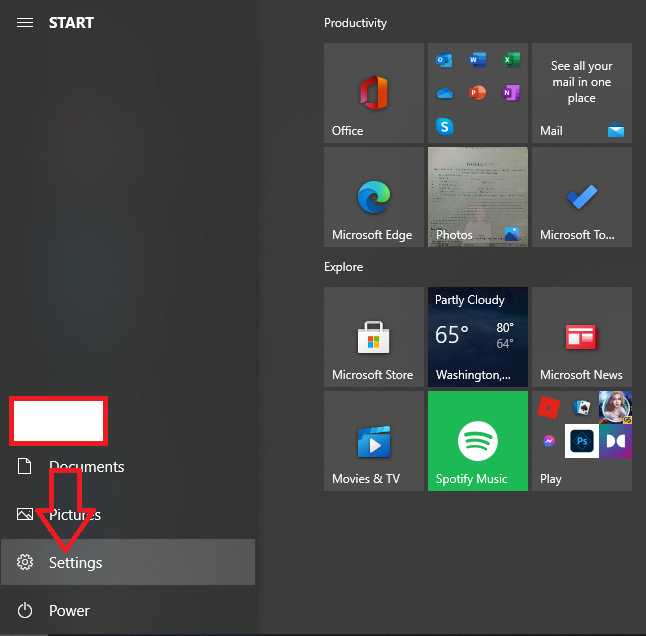Launch Excel from the Office apps tile

(x=511, y=60)
